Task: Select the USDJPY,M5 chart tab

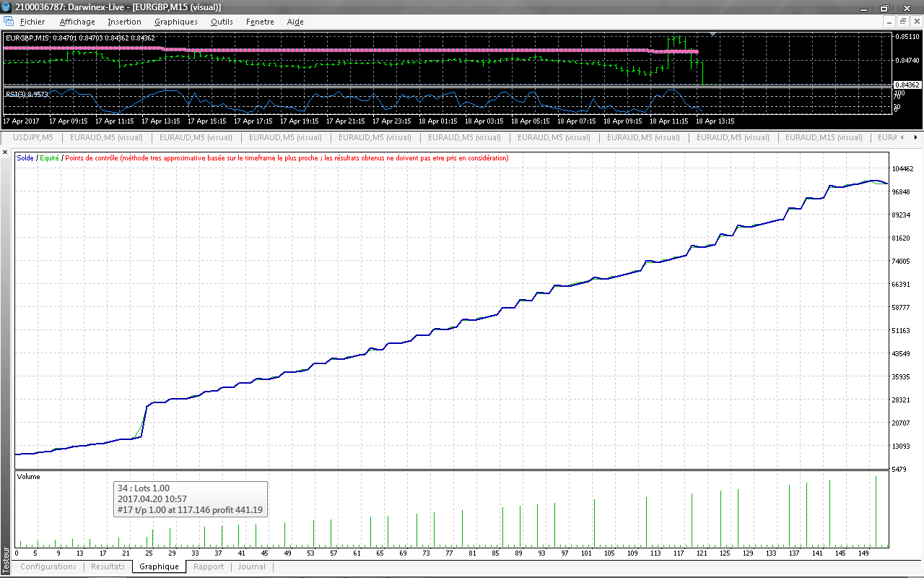Action: pyautogui.click(x=33, y=137)
